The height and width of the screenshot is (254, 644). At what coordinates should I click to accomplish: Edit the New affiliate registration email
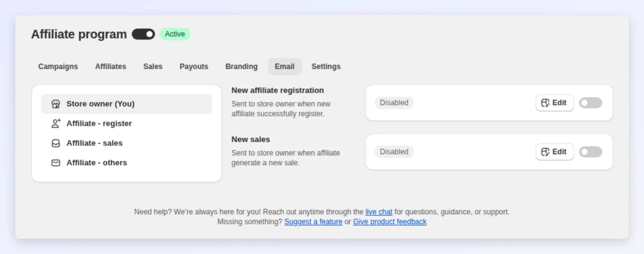pos(554,103)
